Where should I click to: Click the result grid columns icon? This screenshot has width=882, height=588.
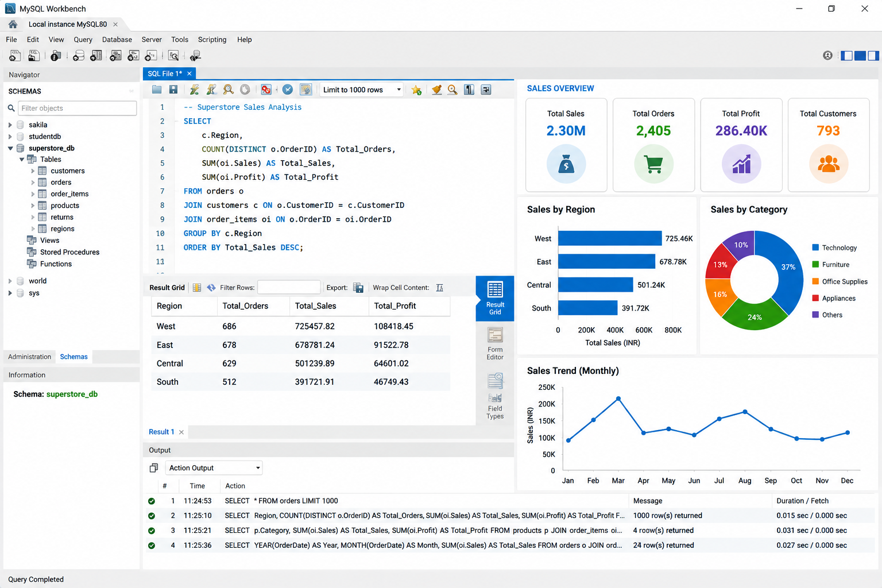point(197,288)
